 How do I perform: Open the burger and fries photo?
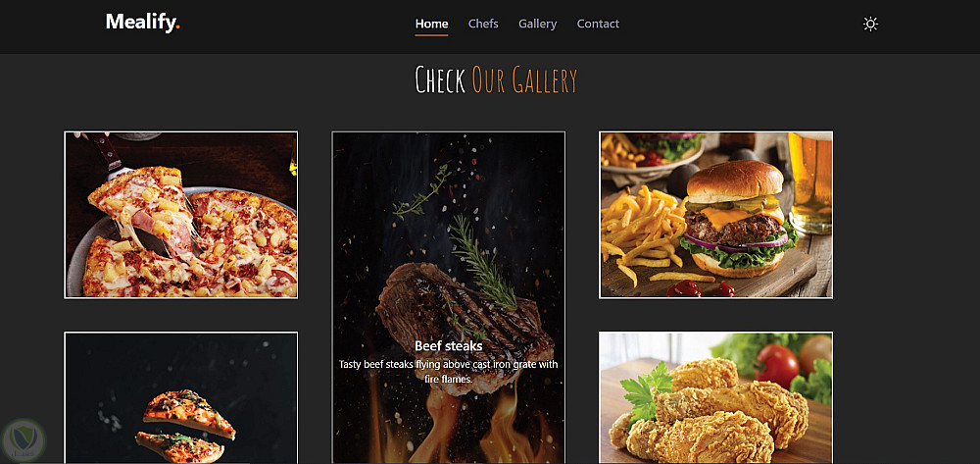(715, 215)
